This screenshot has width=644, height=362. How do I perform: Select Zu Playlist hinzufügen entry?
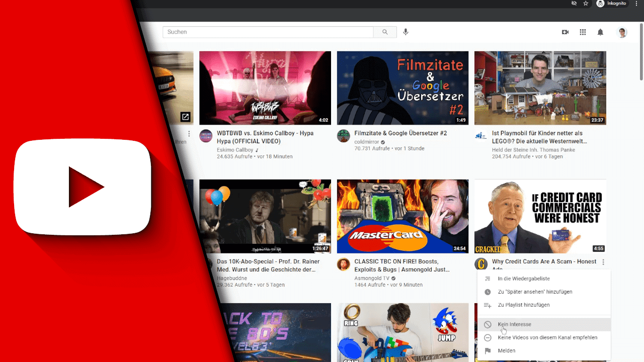tap(544, 305)
